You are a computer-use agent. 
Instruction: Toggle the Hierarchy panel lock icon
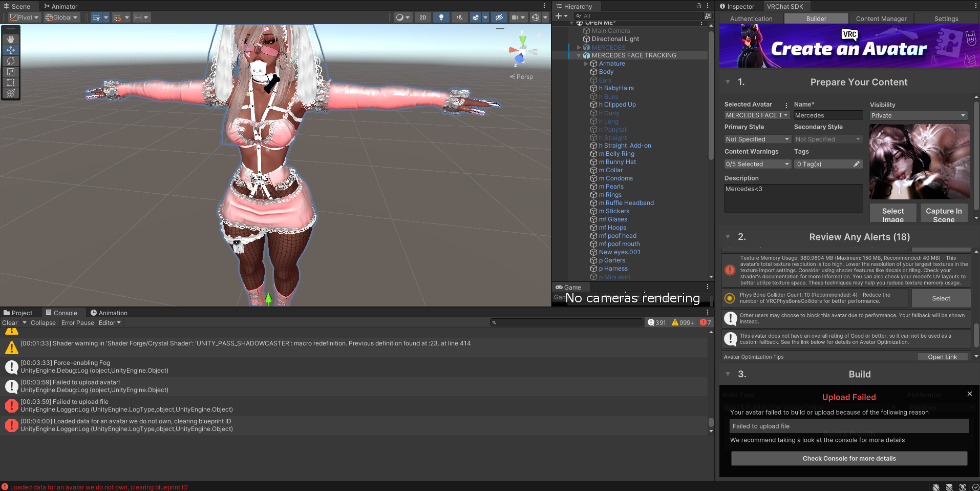point(699,6)
